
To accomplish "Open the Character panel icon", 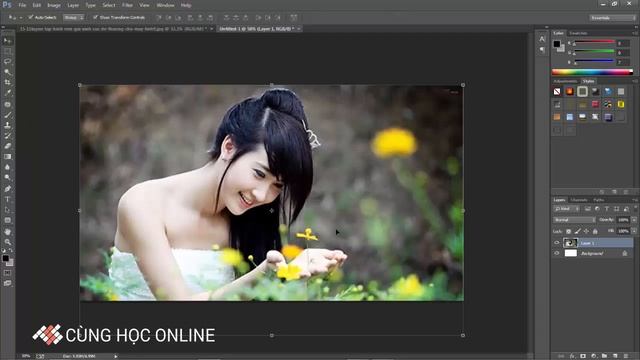I will [542, 39].
